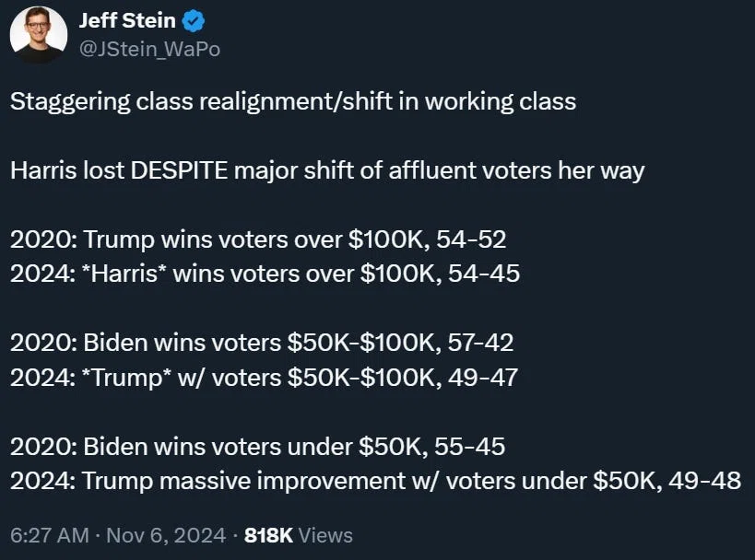Screen dimensions: 755x560
Task: Click the starred *Trump* word
Action: coord(126,378)
